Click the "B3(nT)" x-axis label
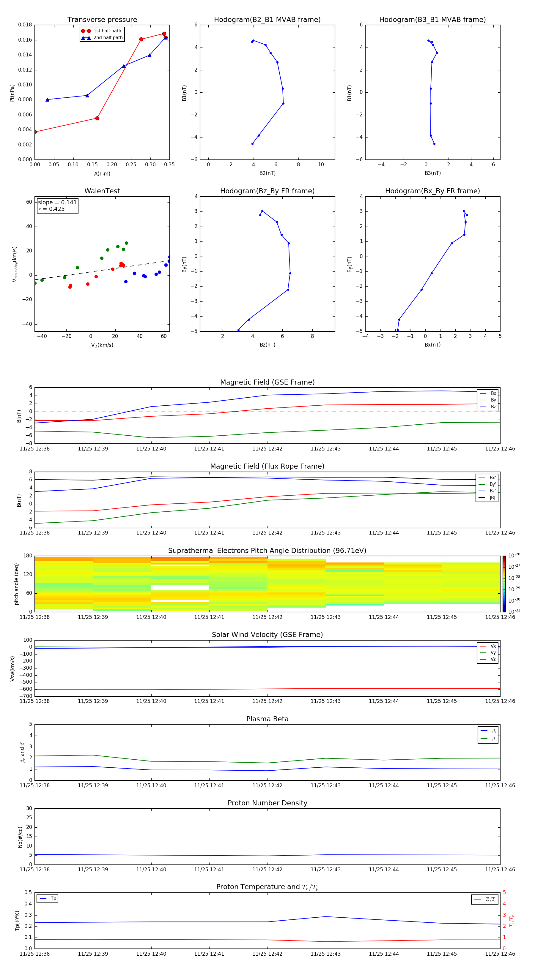Image resolution: width=535 pixels, height=980 pixels. click(x=432, y=173)
